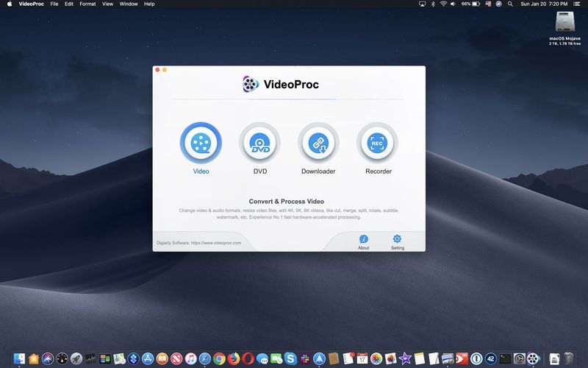The image size is (588, 368).
Task: Click the volume speaker icon
Action: 453,4
